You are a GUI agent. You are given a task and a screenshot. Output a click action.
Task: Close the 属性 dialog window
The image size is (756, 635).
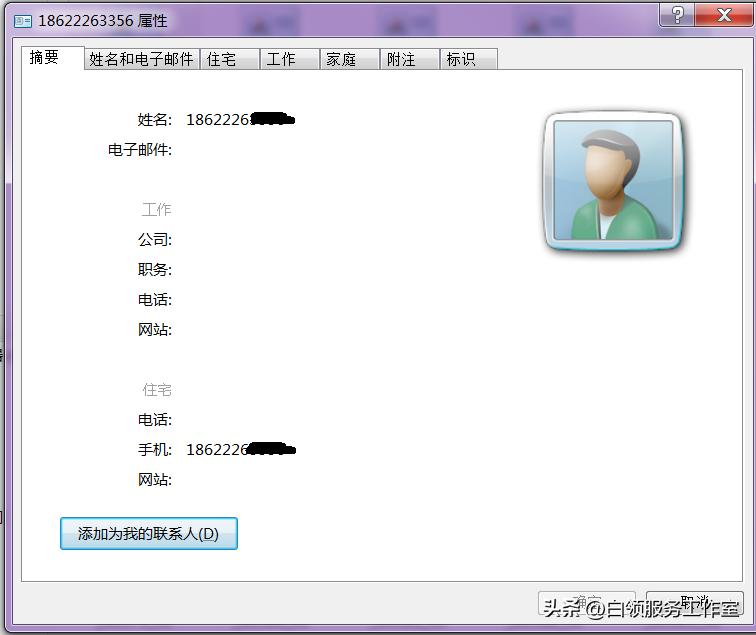coord(724,14)
